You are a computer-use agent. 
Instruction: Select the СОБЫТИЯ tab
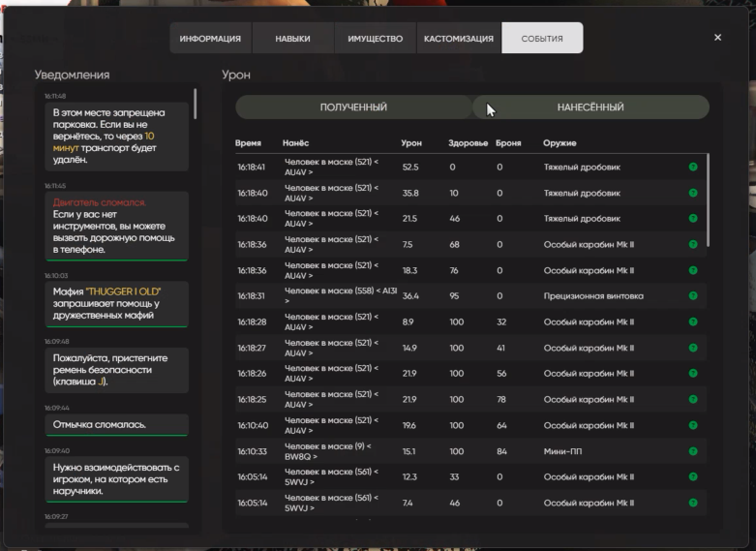[x=542, y=39]
